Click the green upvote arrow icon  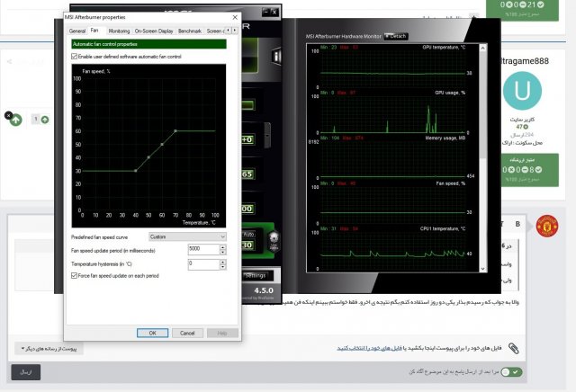click(x=16, y=120)
